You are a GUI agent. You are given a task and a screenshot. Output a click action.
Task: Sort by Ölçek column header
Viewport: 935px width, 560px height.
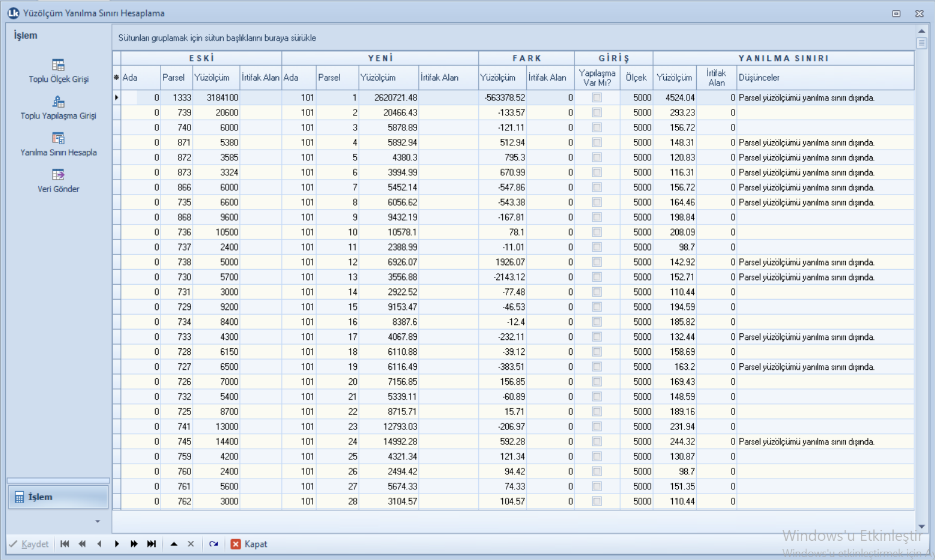(x=636, y=77)
